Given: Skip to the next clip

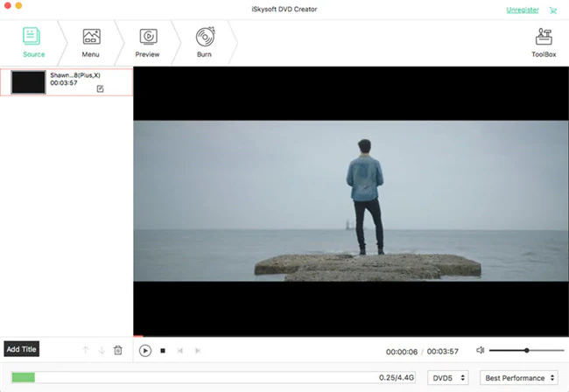Looking at the screenshot, I should tap(198, 351).
